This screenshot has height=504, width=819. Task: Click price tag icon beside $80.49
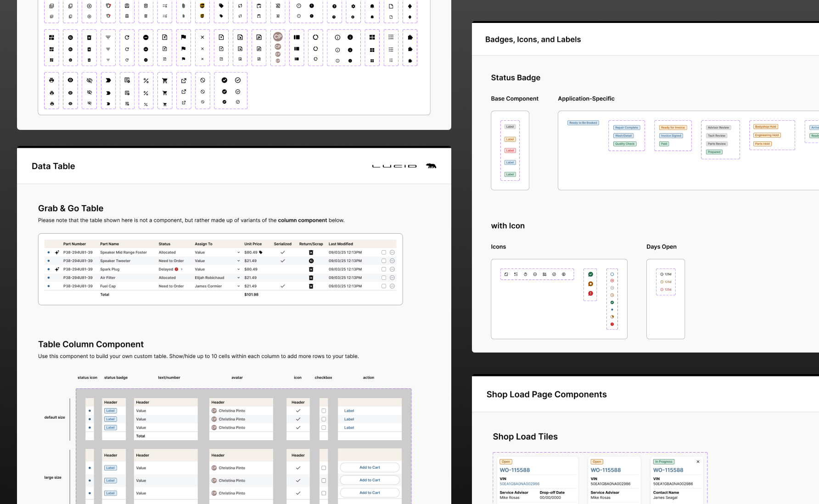click(x=261, y=252)
